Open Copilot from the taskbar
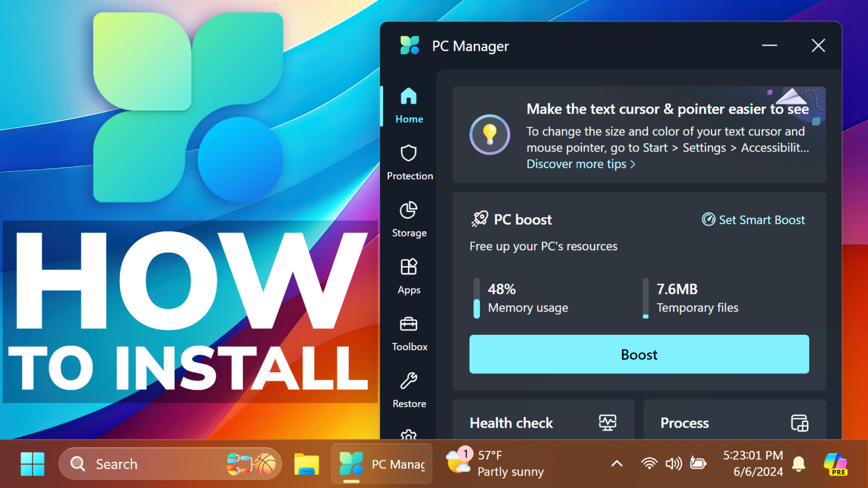This screenshot has height=488, width=868. (x=835, y=464)
